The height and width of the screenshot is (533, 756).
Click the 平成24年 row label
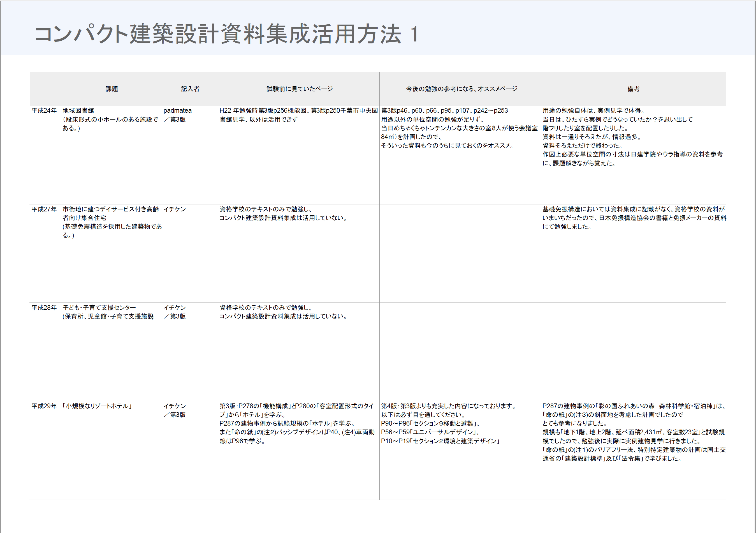(44, 111)
